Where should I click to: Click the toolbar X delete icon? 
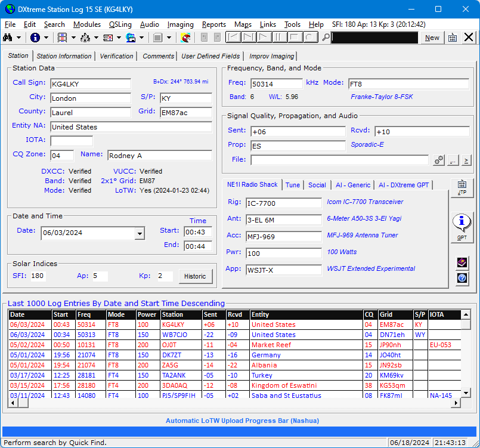click(469, 38)
